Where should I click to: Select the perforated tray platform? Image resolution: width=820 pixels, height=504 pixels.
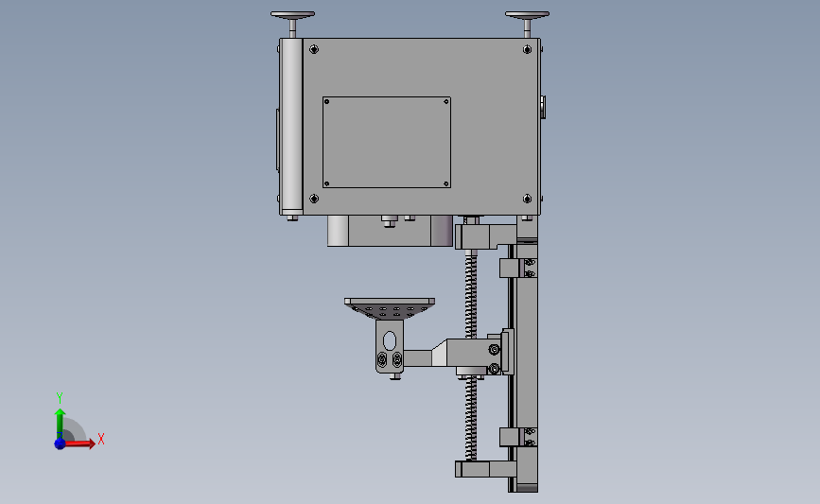(390, 308)
